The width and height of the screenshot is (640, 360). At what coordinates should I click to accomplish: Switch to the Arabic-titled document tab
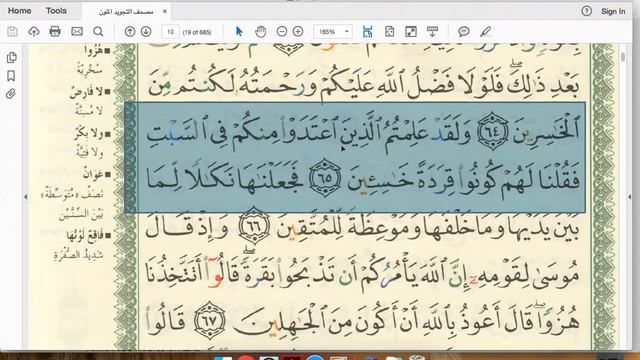tap(126, 12)
